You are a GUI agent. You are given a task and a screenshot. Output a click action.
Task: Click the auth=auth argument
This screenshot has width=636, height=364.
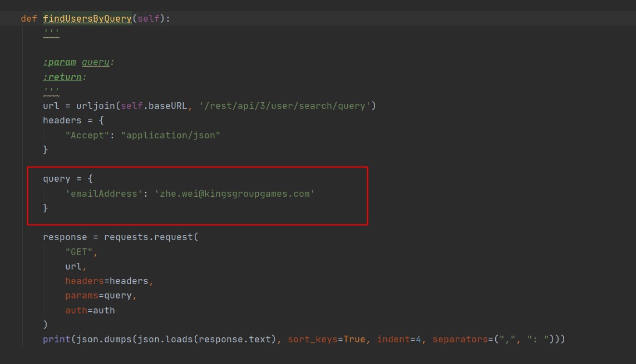[x=90, y=311]
